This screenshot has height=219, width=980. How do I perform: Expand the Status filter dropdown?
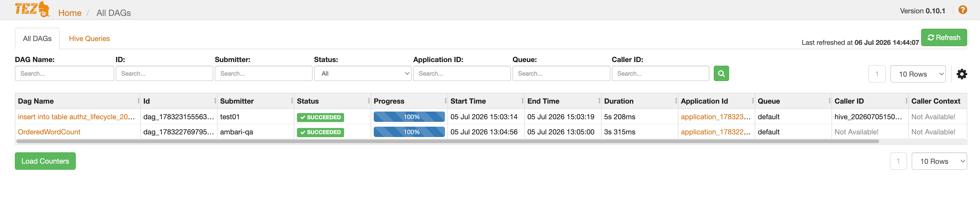(363, 74)
